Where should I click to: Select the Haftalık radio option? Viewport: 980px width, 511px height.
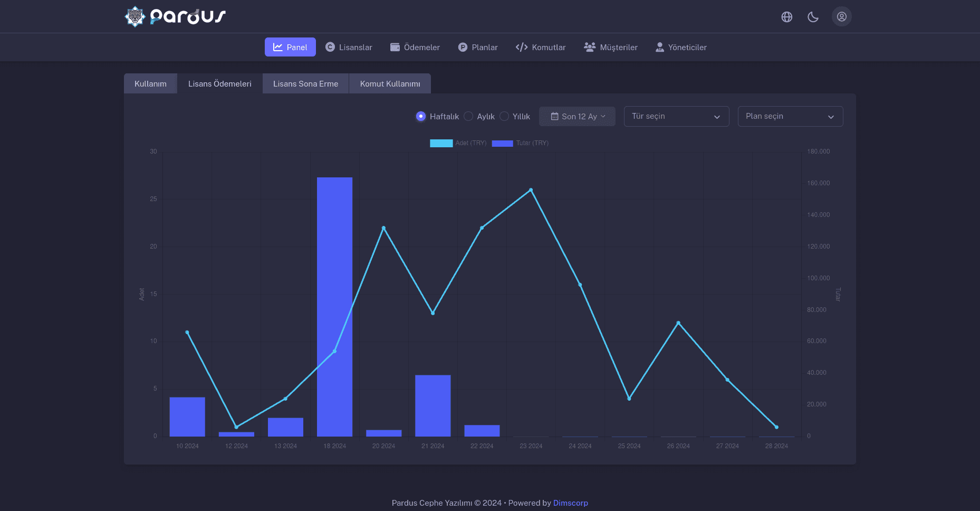[421, 116]
